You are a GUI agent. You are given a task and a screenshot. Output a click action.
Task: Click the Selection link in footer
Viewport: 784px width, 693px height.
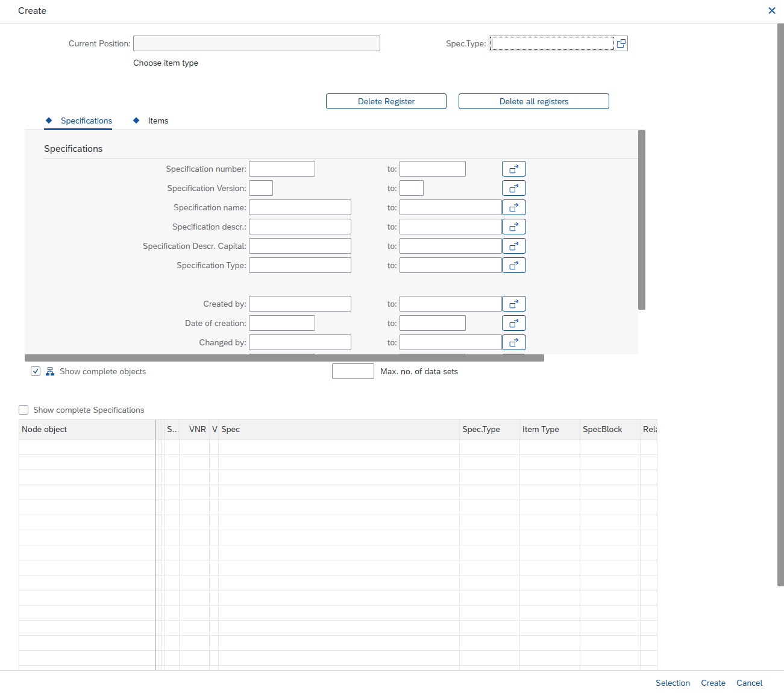pos(673,683)
